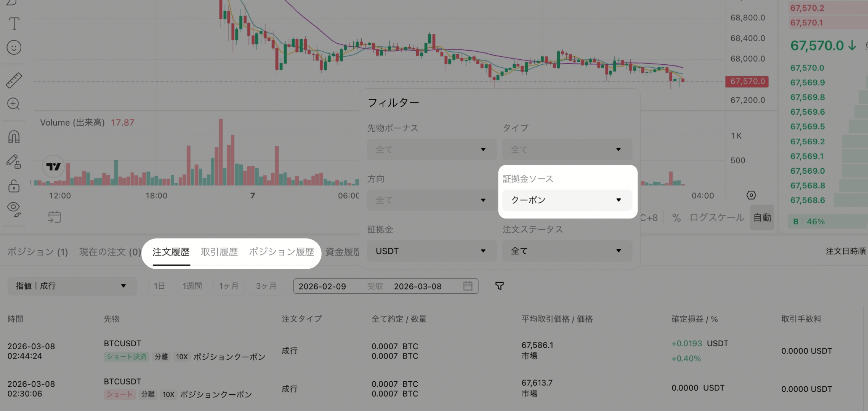868x411 pixels.
Task: Click the 確定損益 / % column header
Action: click(x=694, y=319)
